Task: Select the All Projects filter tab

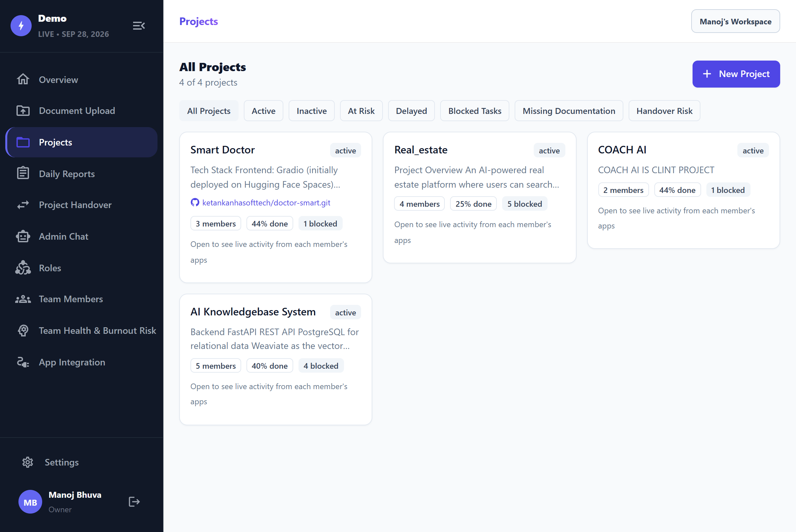Action: click(209, 111)
